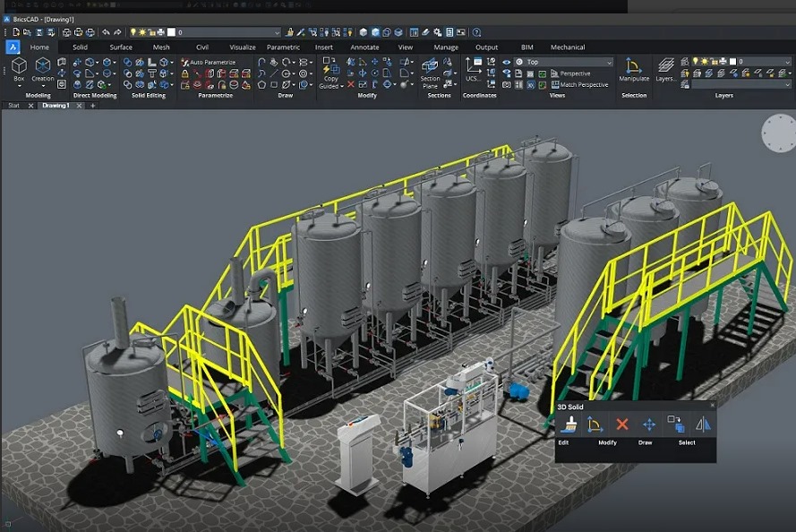Click the Start document tab
Image resolution: width=796 pixels, height=532 pixels.
click(x=13, y=106)
